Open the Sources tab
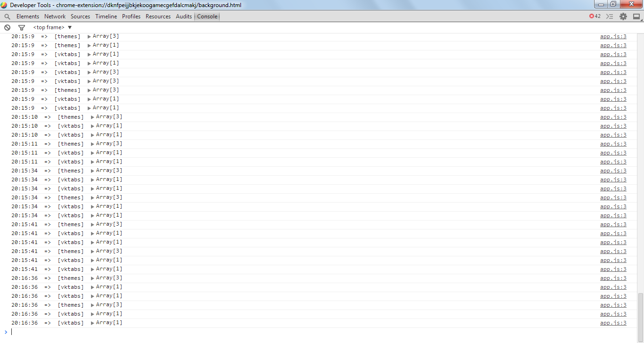 81,16
